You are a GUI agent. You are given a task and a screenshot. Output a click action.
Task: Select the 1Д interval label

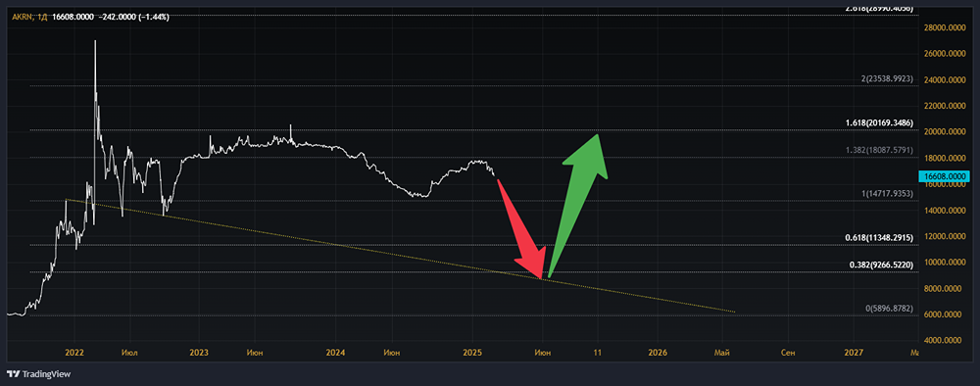[42, 17]
